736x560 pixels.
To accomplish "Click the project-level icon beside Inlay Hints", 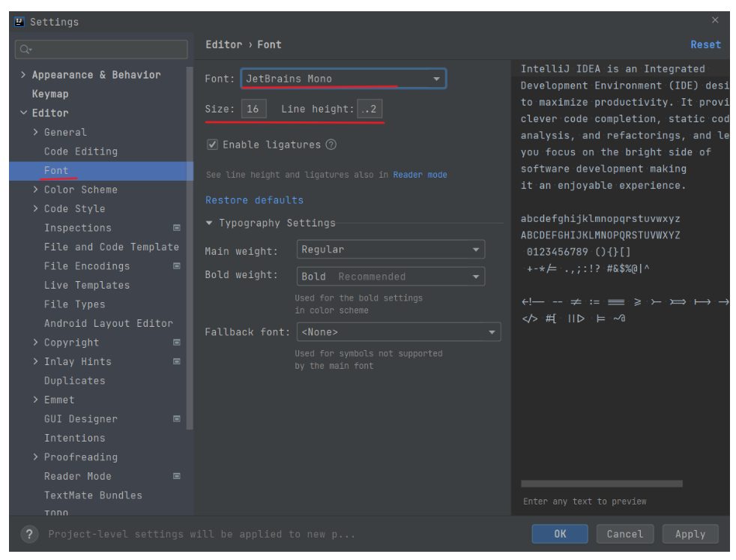I will tap(177, 361).
